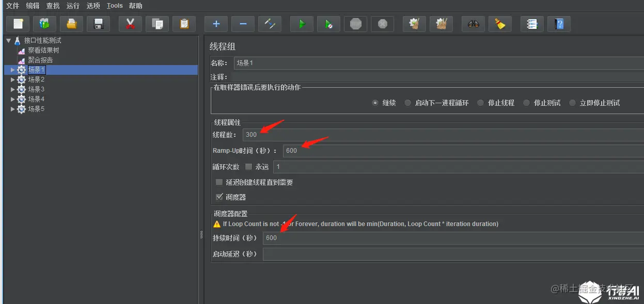Viewport: 644px width, 304px height.
Task: Click the flask icon of 接口性能测试
Action: tap(18, 40)
